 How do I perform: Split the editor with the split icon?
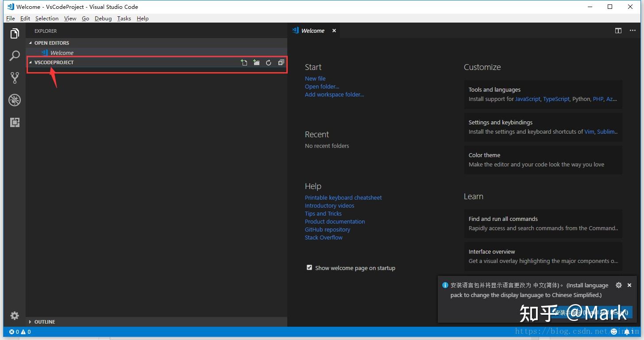[x=618, y=31]
